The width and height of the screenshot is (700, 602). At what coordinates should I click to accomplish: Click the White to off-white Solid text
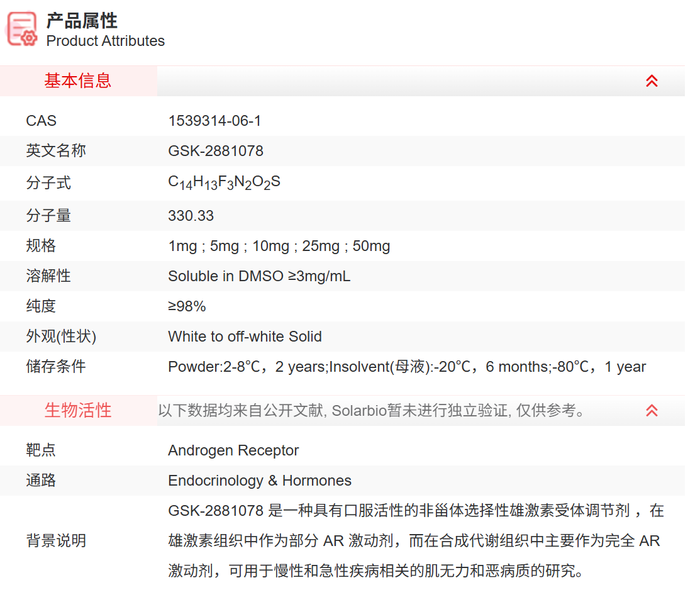coord(245,337)
